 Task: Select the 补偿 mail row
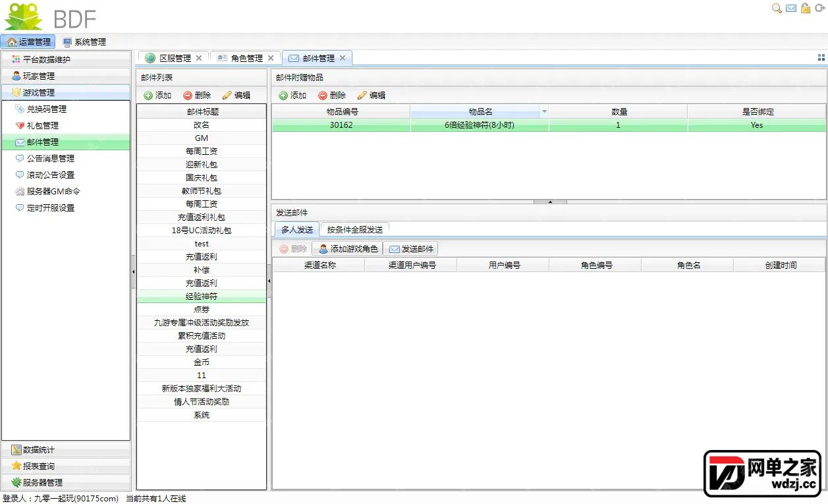(x=202, y=269)
